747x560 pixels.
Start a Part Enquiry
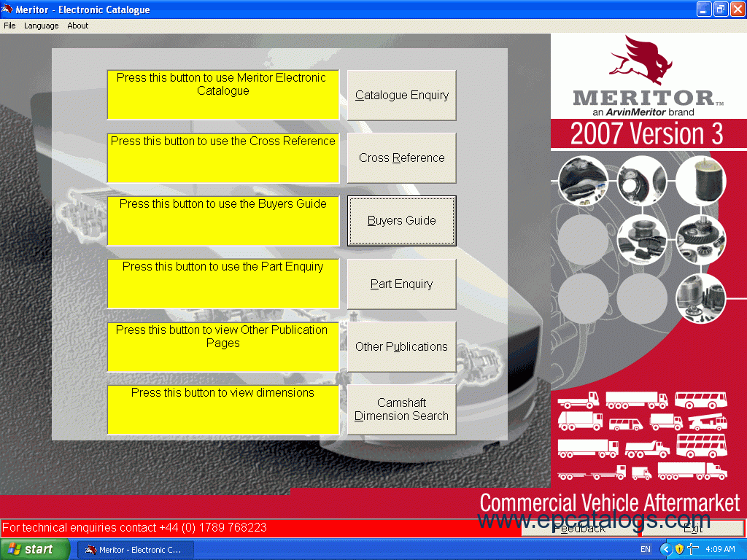[x=402, y=284]
